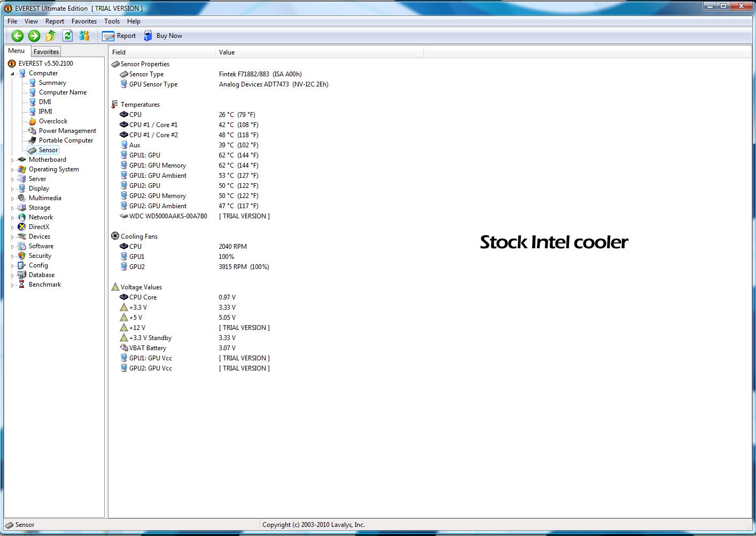The width and height of the screenshot is (756, 536).
Task: Click the Up level arrow icon
Action: [x=51, y=36]
